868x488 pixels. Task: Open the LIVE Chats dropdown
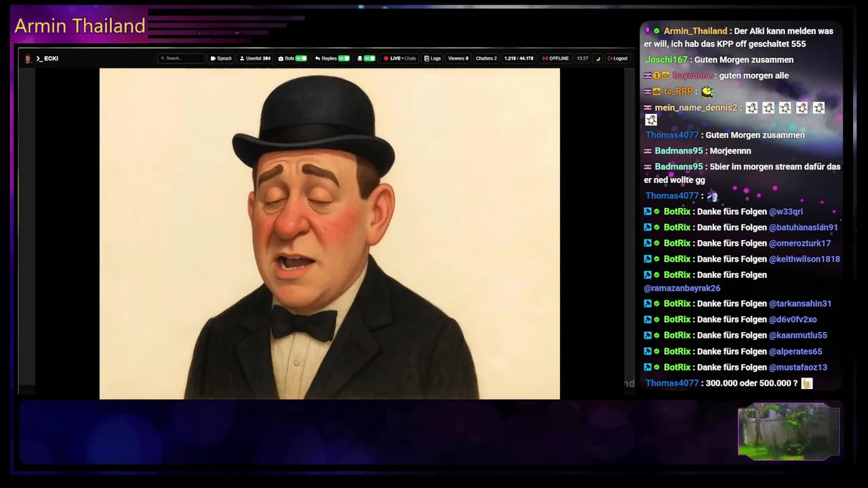[400, 58]
